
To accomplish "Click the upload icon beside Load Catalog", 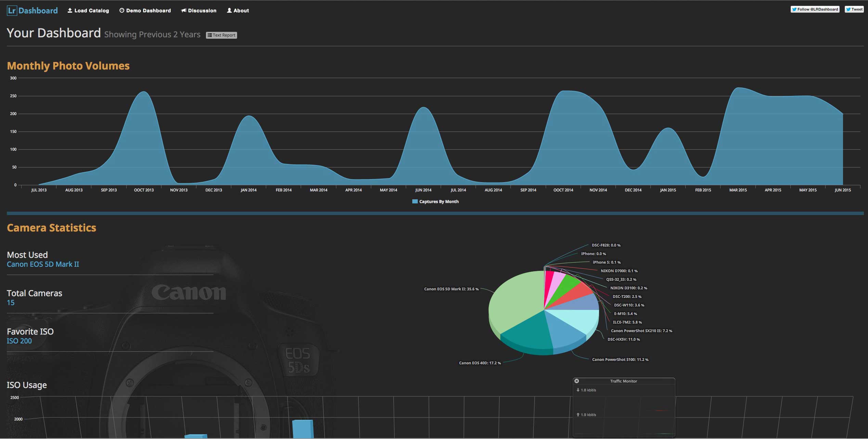I will pos(70,11).
